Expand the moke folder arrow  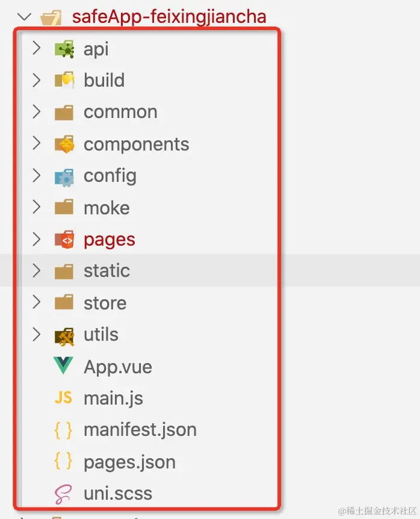36,207
